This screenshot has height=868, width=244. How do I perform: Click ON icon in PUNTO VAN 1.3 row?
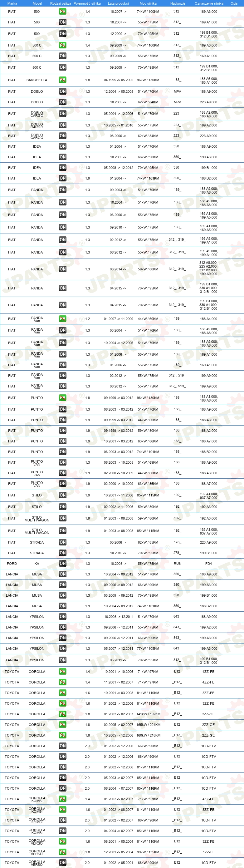(63, 462)
